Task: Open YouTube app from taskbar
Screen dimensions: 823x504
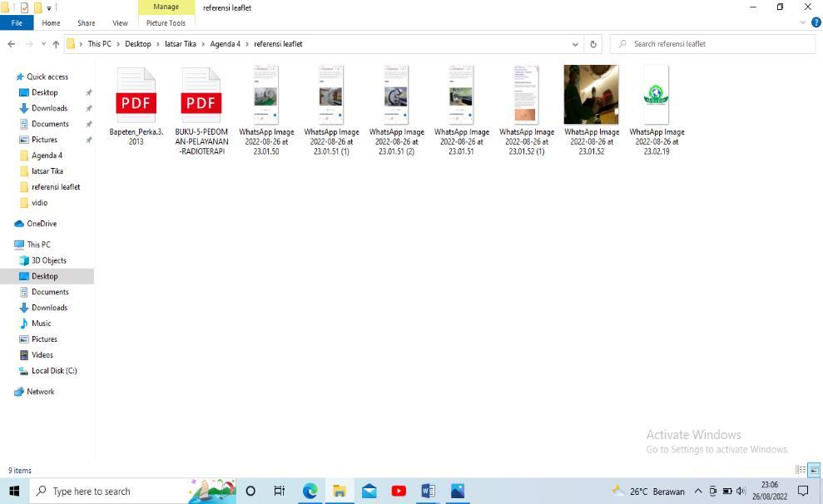Action: [x=399, y=491]
